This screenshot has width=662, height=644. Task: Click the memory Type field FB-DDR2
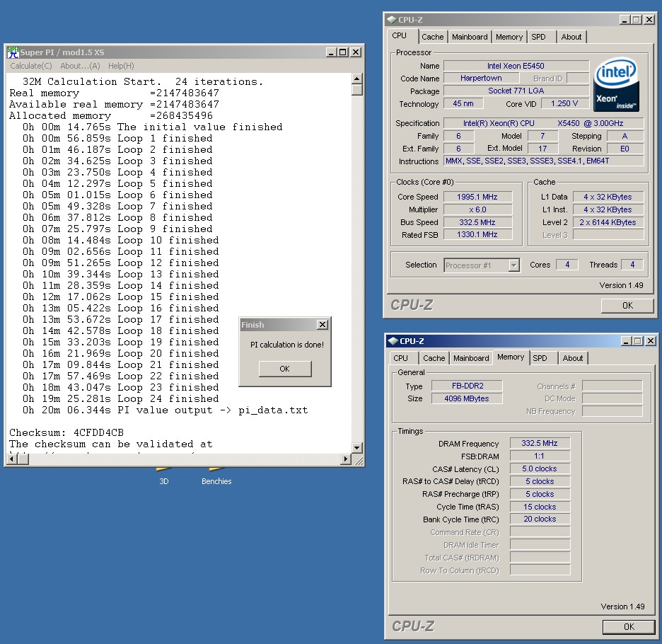[467, 386]
